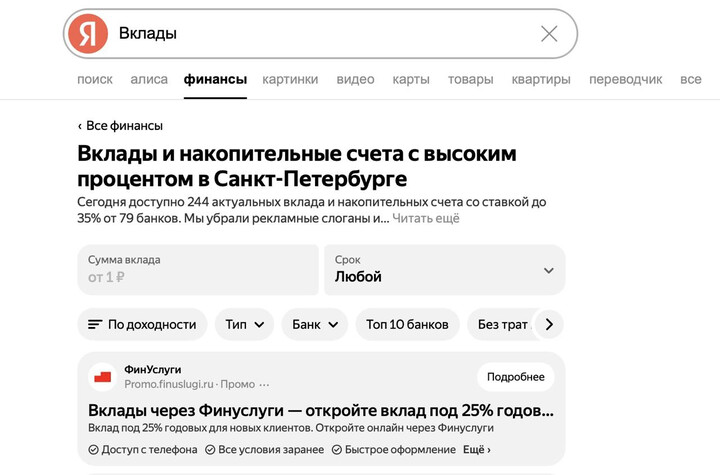The width and height of the screenshot is (720, 475).
Task: Enable the Без трат filter chip
Action: (502, 325)
